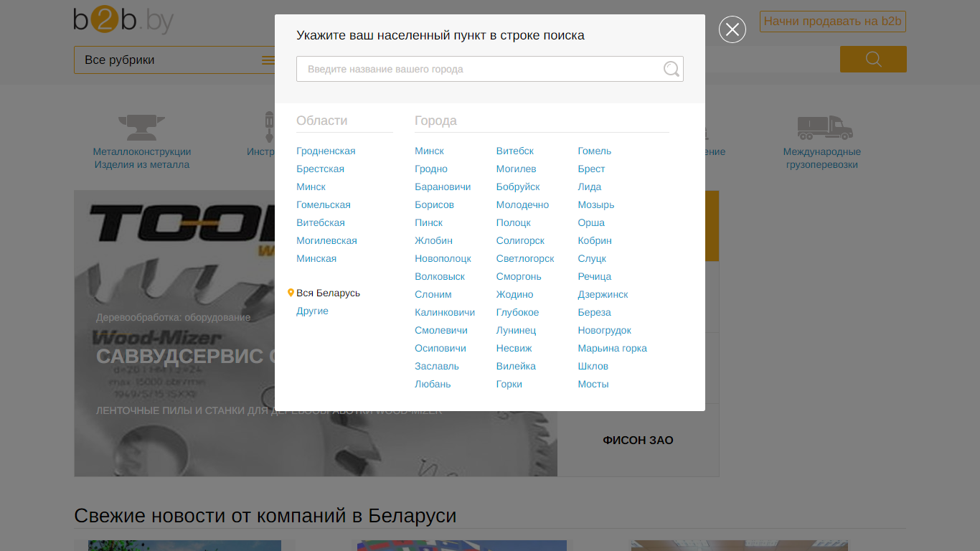Choose Могилев city
980x551 pixels.
click(x=517, y=169)
